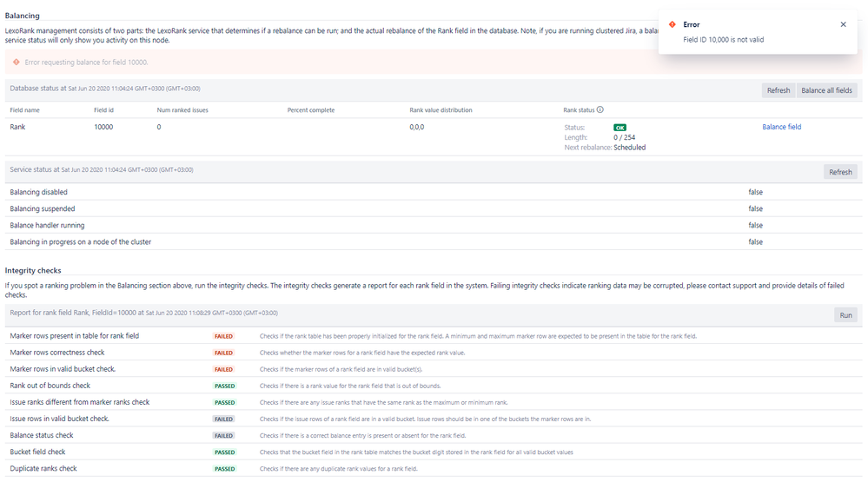Refresh the Database status section

point(778,90)
